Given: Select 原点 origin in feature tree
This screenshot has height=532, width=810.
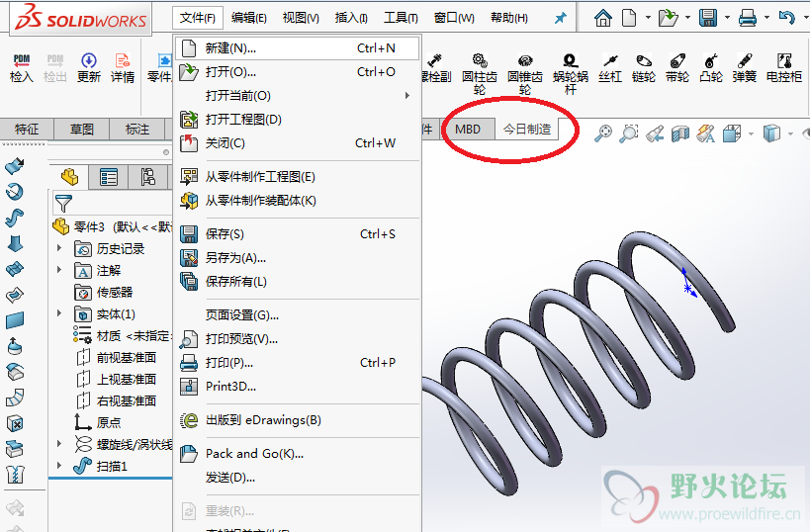Looking at the screenshot, I should tap(98, 422).
